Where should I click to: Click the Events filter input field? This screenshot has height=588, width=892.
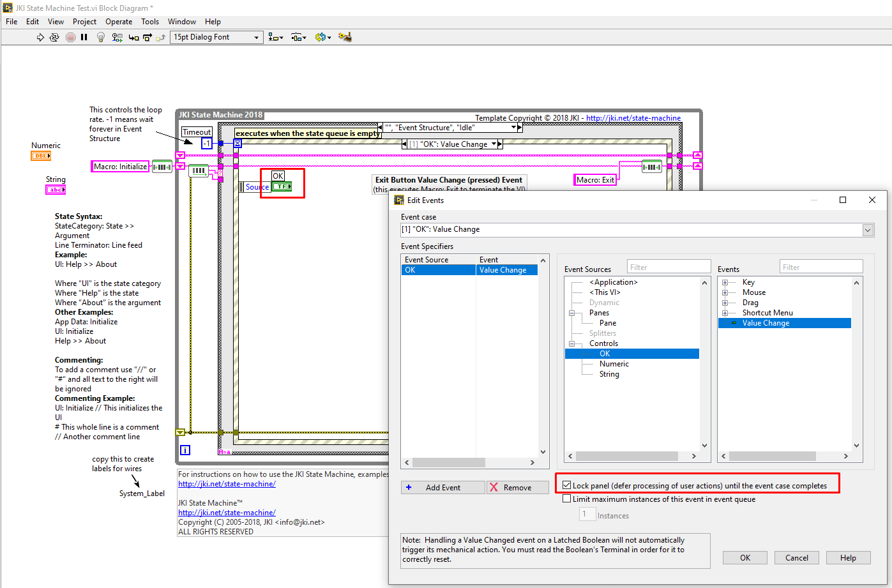[x=821, y=266]
